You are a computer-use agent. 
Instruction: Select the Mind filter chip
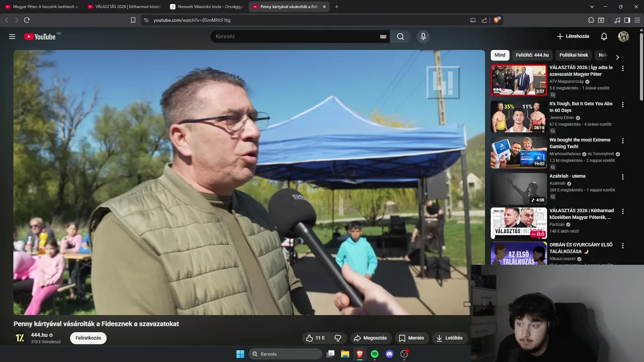pyautogui.click(x=500, y=55)
